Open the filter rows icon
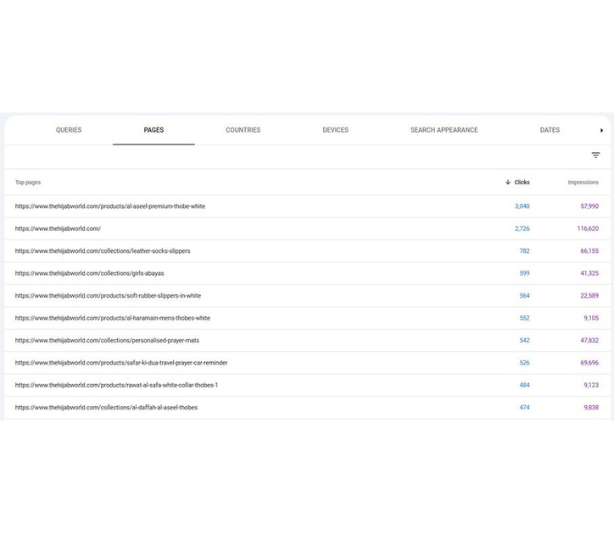Viewport: 614px width, 534px height. click(595, 155)
